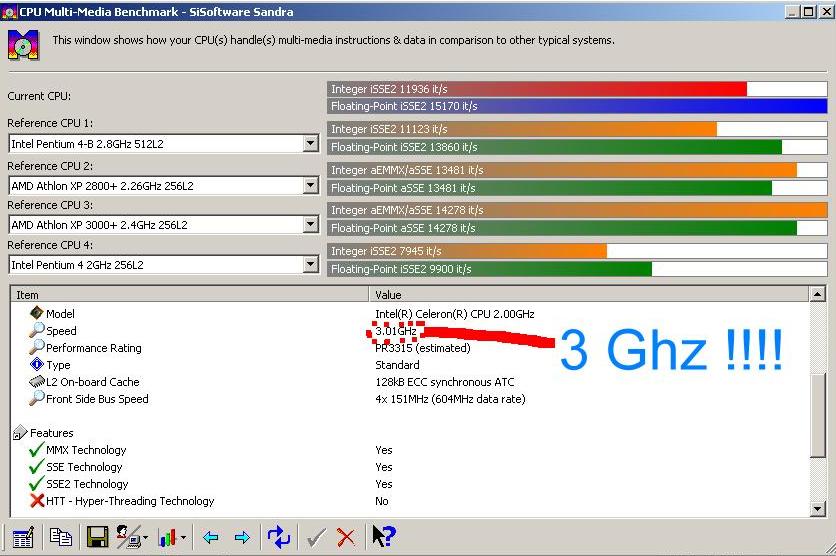Select the Front Side Bus Speed row label
This screenshot has width=836, height=556.
(x=97, y=399)
